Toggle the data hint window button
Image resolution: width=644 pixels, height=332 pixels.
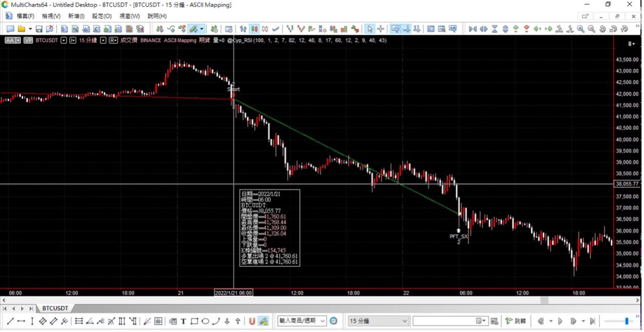(x=395, y=29)
